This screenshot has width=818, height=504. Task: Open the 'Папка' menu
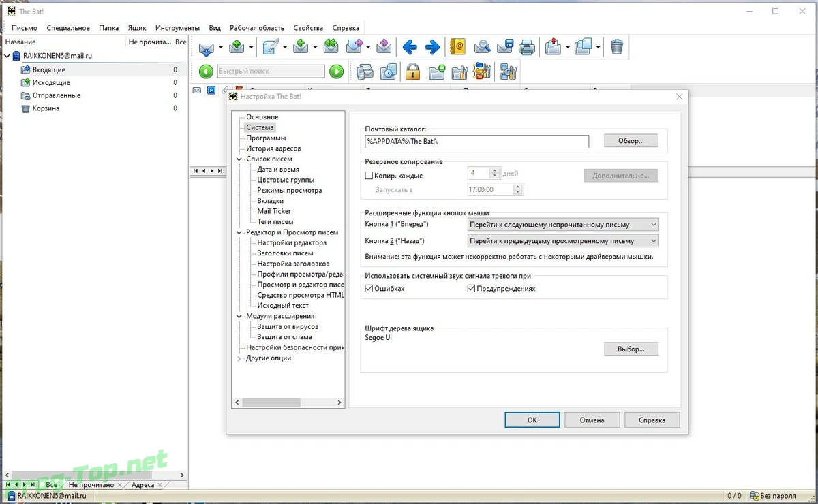[108, 28]
